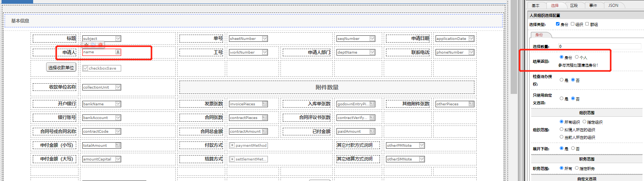The height and width of the screenshot is (181, 644).
Task: Select the contractAmount number field
Action: tap(248, 131)
